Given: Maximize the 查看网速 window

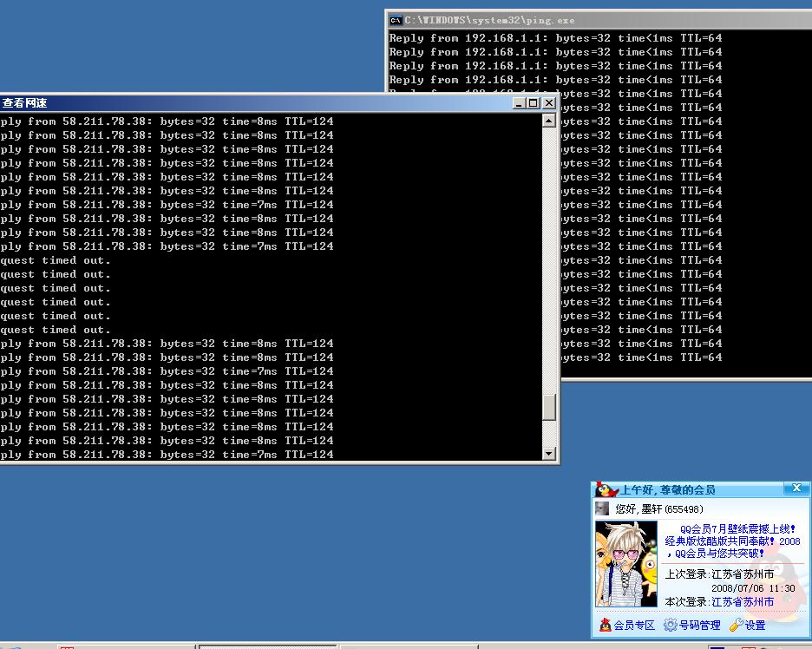Looking at the screenshot, I should point(534,103).
